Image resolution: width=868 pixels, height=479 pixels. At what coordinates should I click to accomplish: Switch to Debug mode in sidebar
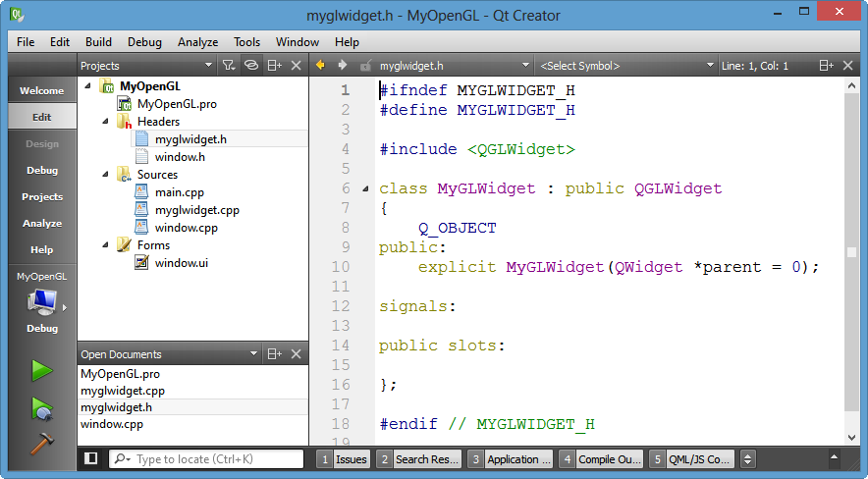click(42, 171)
